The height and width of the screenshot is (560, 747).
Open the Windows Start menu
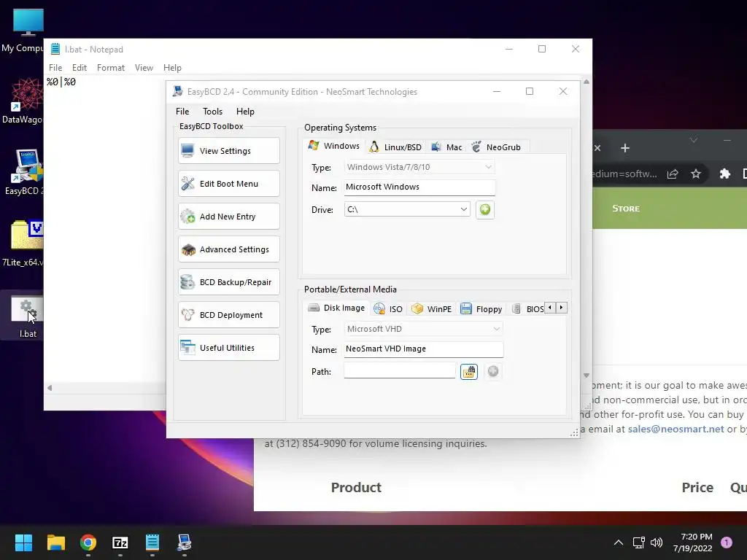(x=23, y=542)
